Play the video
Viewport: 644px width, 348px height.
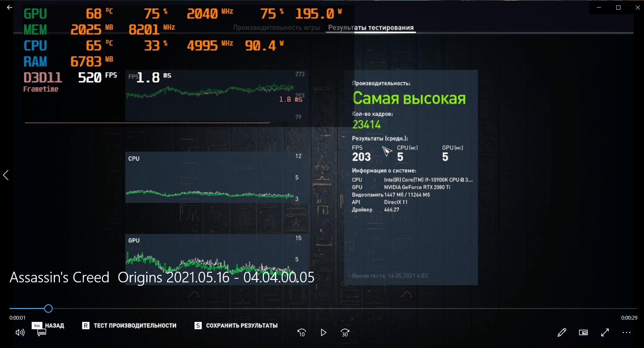(x=323, y=333)
